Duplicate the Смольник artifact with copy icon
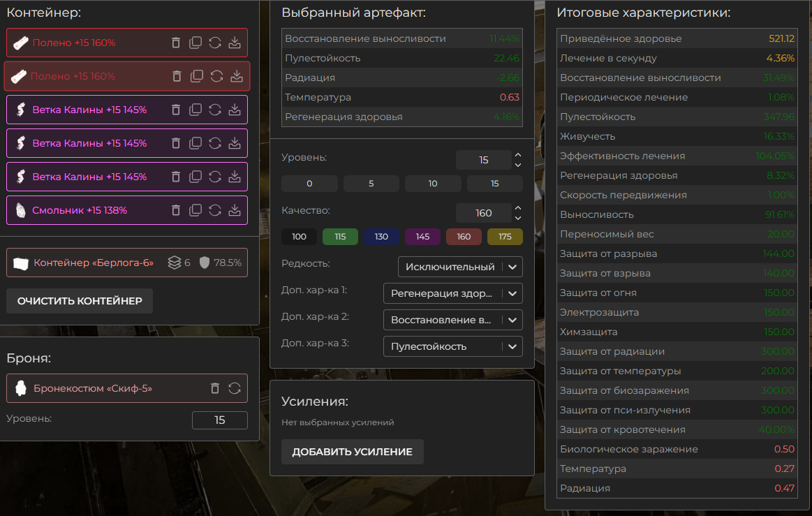The image size is (812, 516). pyautogui.click(x=195, y=210)
